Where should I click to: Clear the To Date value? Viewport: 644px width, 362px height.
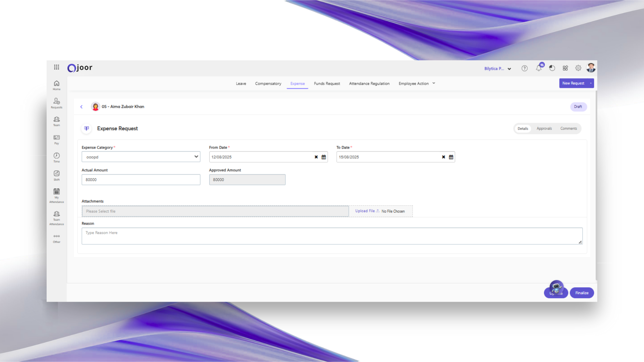443,157
